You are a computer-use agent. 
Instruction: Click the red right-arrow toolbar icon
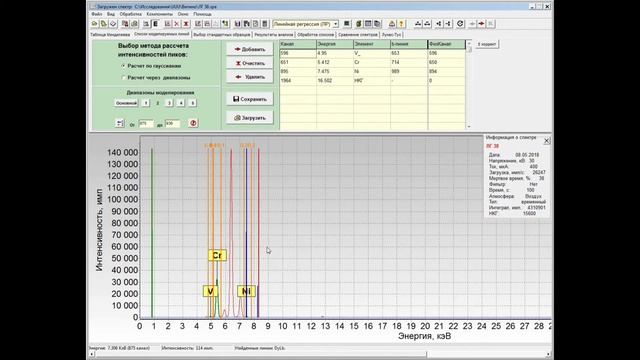[482, 24]
